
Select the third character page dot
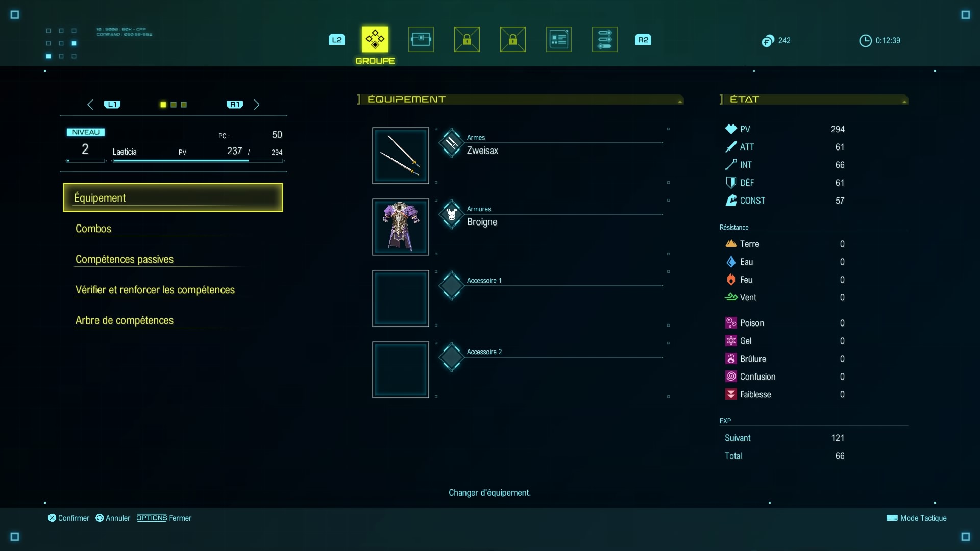point(184,105)
